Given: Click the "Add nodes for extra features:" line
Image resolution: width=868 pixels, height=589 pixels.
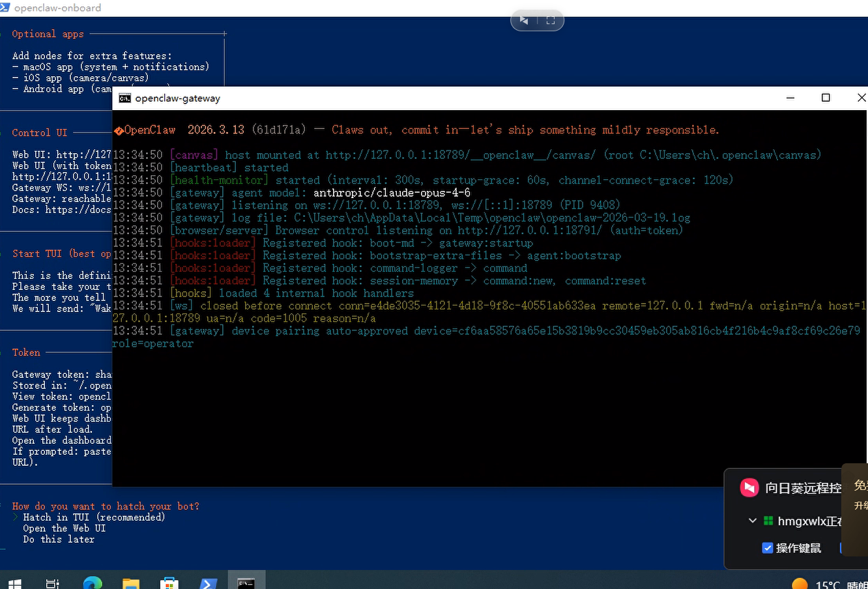Looking at the screenshot, I should pyautogui.click(x=92, y=56).
